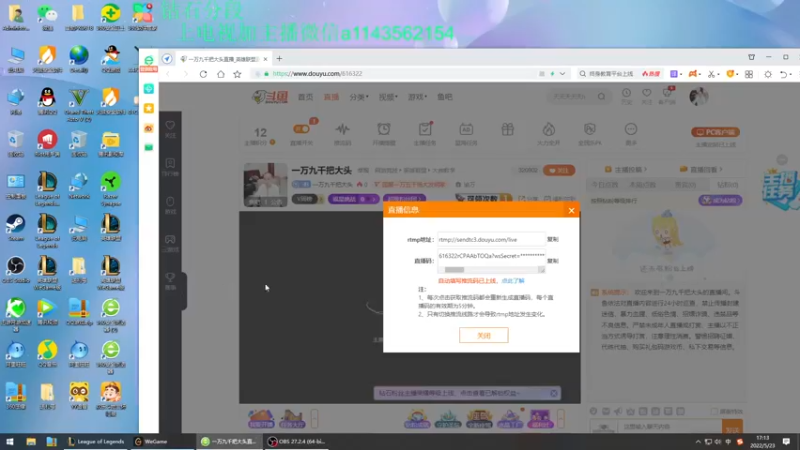Open the AD task icon
This screenshot has width=800, height=450.
tap(466, 130)
